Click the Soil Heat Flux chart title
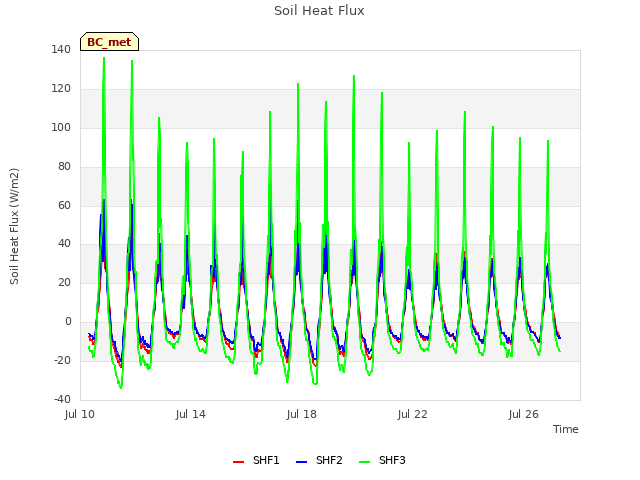 (319, 11)
